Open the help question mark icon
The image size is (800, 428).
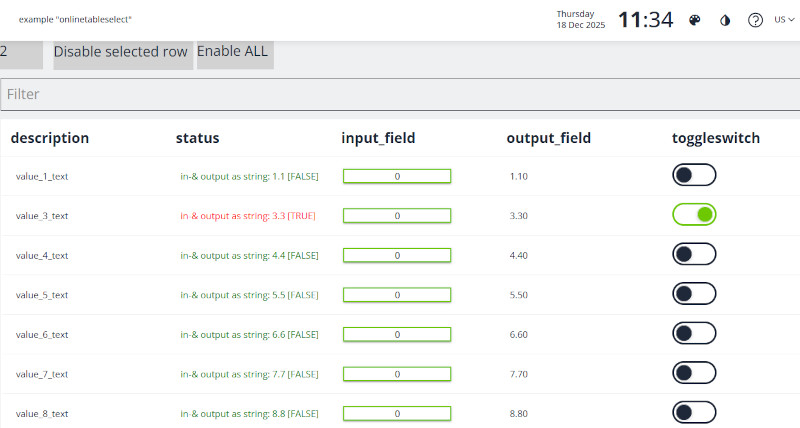(x=755, y=20)
